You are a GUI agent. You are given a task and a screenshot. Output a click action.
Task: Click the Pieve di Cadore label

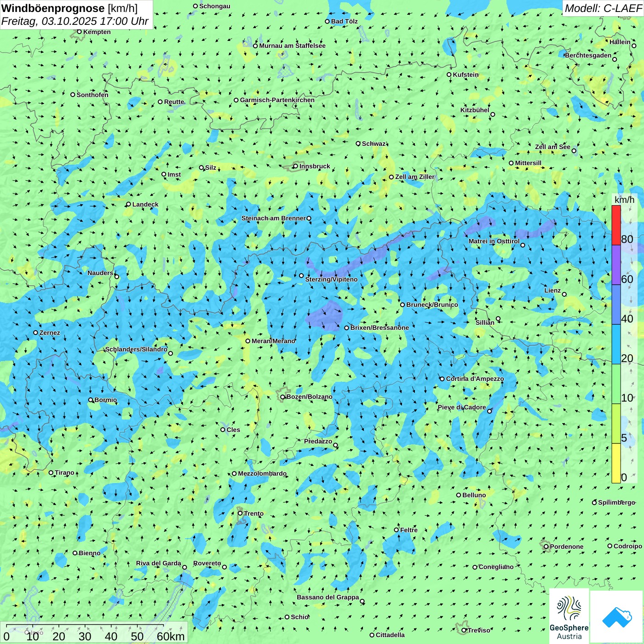coord(462,407)
